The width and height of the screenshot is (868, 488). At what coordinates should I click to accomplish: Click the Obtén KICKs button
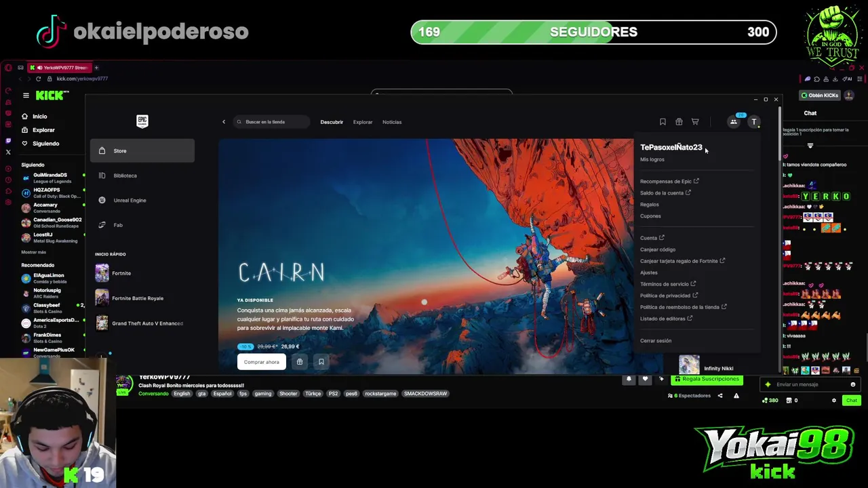(x=819, y=96)
